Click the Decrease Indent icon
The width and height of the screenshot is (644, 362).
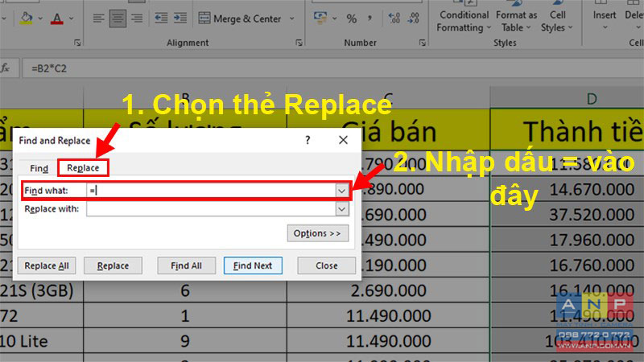[161, 19]
